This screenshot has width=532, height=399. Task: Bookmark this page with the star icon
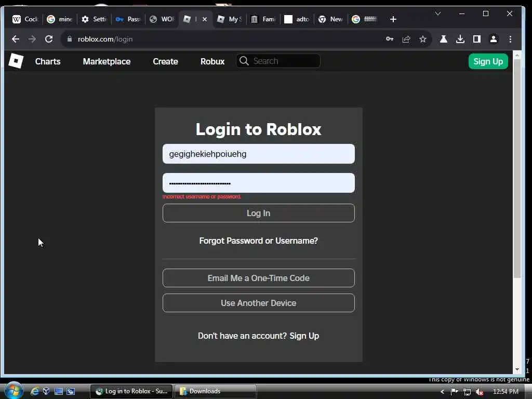[x=423, y=39]
